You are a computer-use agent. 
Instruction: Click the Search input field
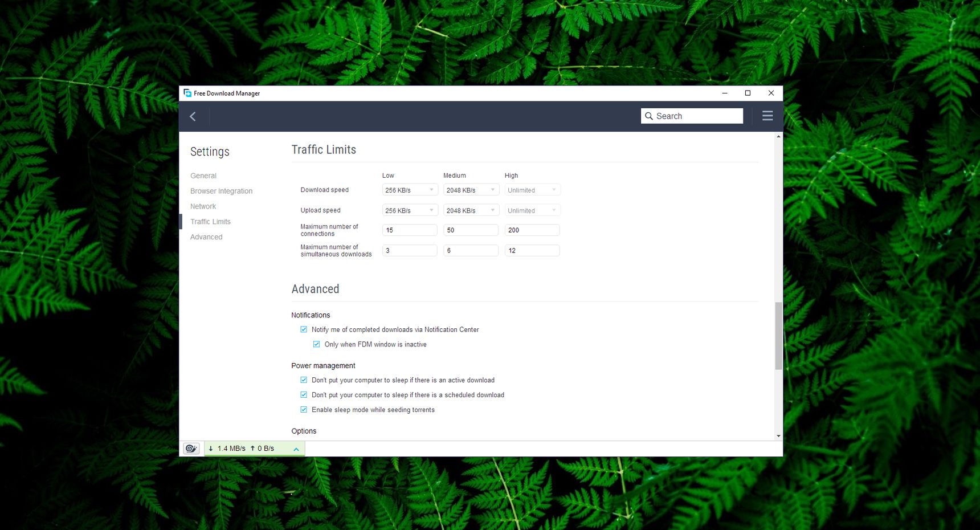[692, 116]
